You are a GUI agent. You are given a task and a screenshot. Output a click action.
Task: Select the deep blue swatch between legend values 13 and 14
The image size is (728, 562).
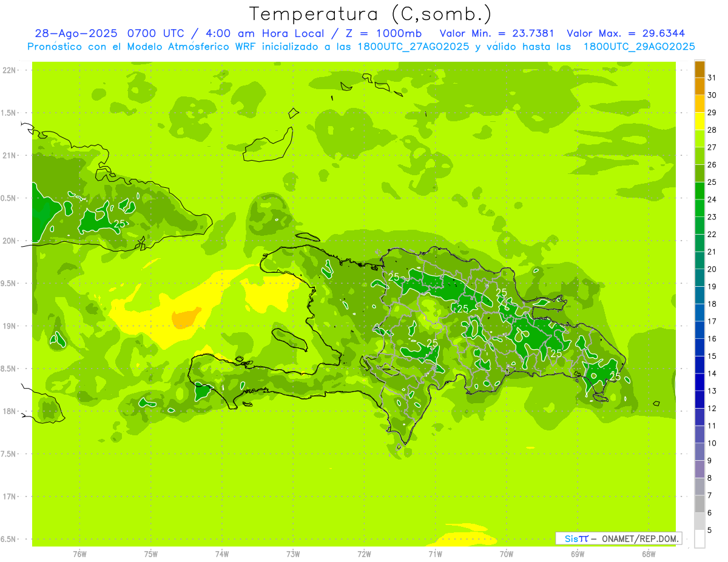tap(699, 382)
